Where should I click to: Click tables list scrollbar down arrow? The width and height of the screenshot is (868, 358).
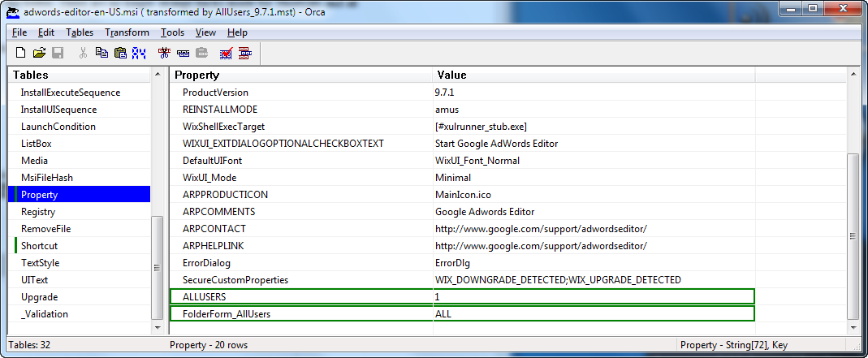coord(158,328)
